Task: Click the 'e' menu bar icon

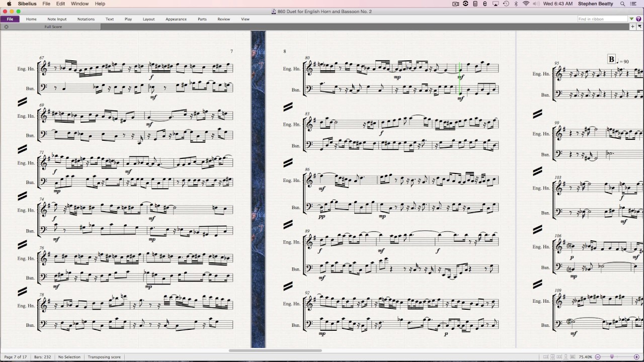Action: [485, 4]
